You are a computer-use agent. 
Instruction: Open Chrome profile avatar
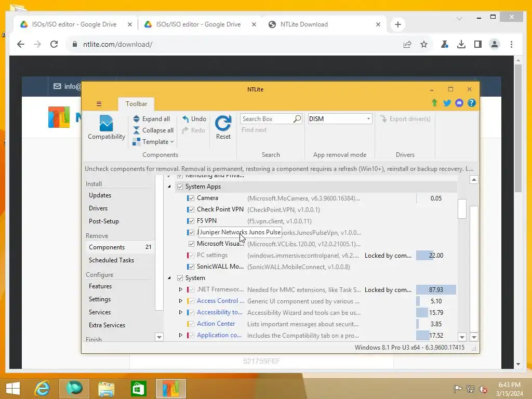[495, 44]
